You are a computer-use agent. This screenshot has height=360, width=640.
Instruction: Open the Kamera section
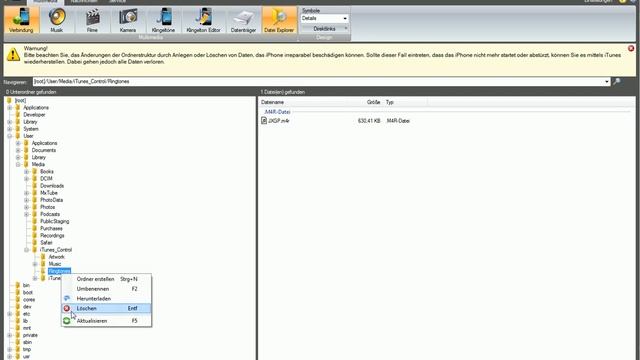click(128, 20)
